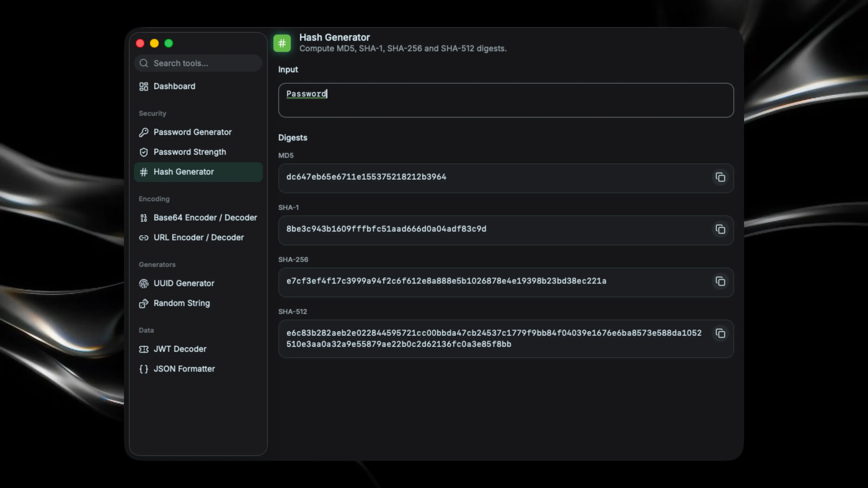
Task: Click the Data section label
Action: (146, 330)
